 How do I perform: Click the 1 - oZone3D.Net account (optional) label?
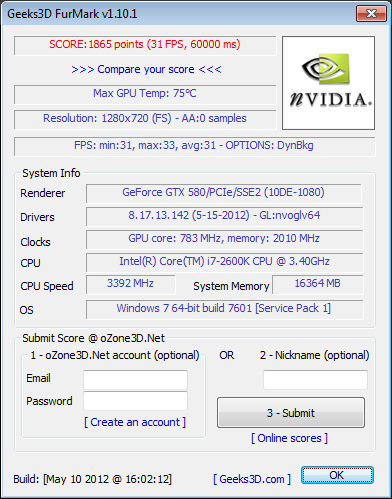tap(115, 355)
